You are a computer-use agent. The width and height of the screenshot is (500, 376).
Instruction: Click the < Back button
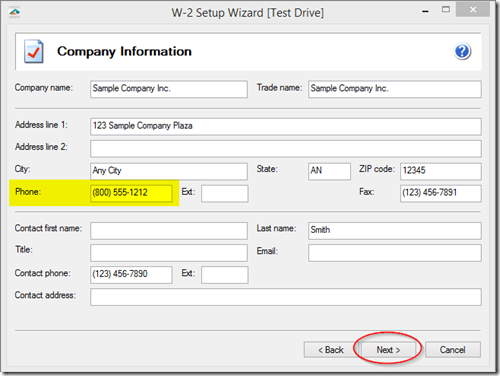pos(331,350)
